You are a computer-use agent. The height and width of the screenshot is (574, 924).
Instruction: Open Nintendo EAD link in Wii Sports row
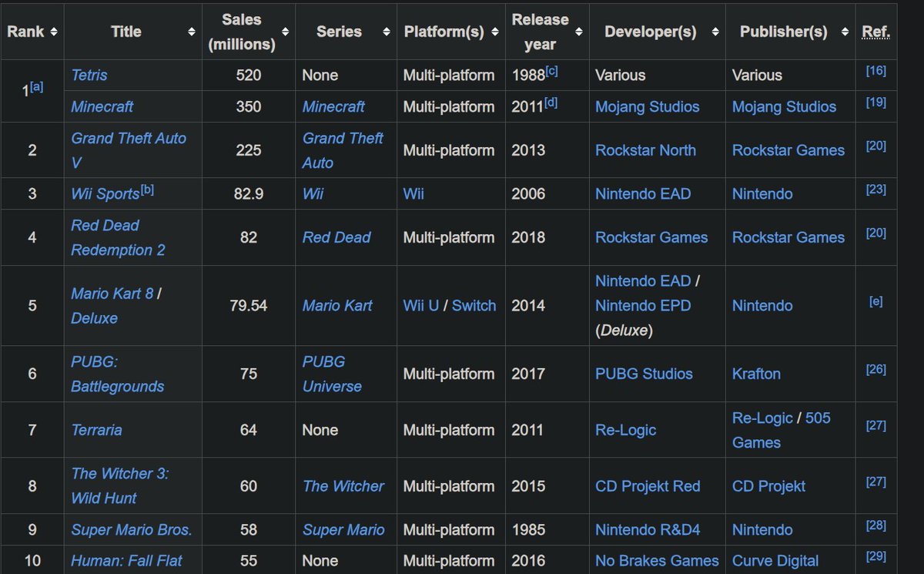(643, 194)
